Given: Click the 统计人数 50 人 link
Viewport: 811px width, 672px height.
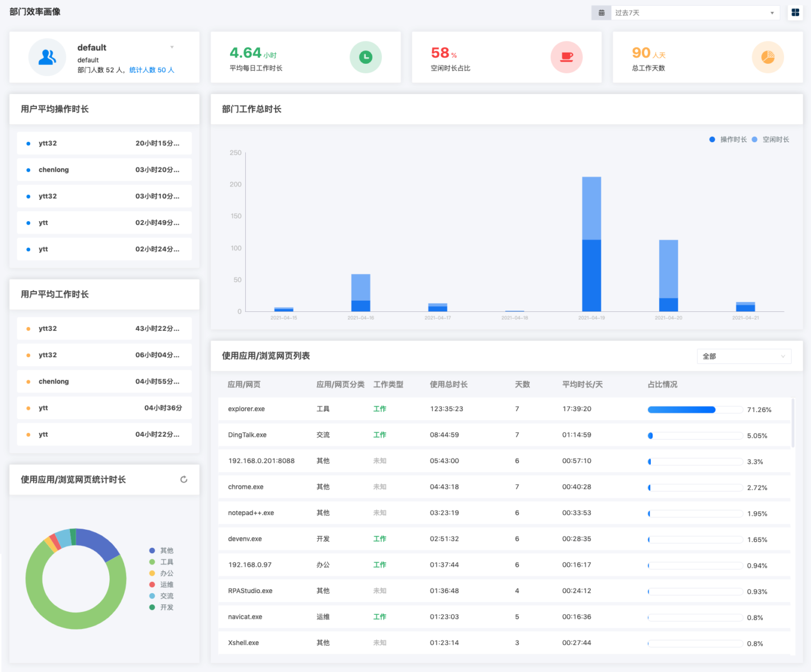Looking at the screenshot, I should tap(152, 70).
